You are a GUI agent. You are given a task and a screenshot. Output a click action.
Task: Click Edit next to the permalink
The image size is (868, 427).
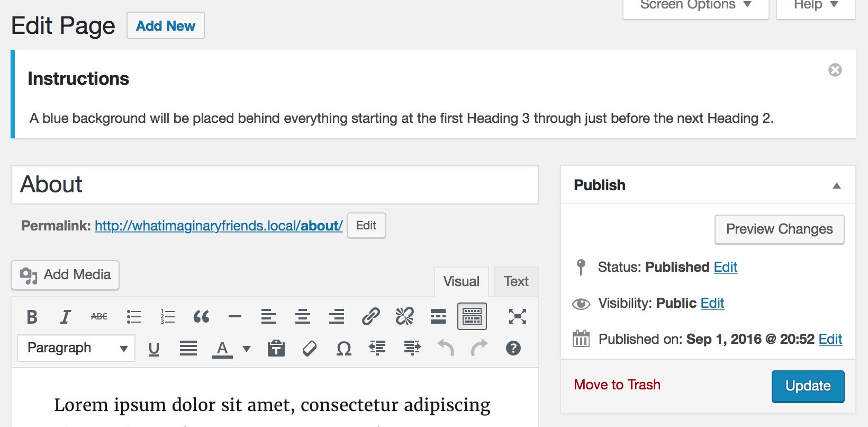[366, 226]
